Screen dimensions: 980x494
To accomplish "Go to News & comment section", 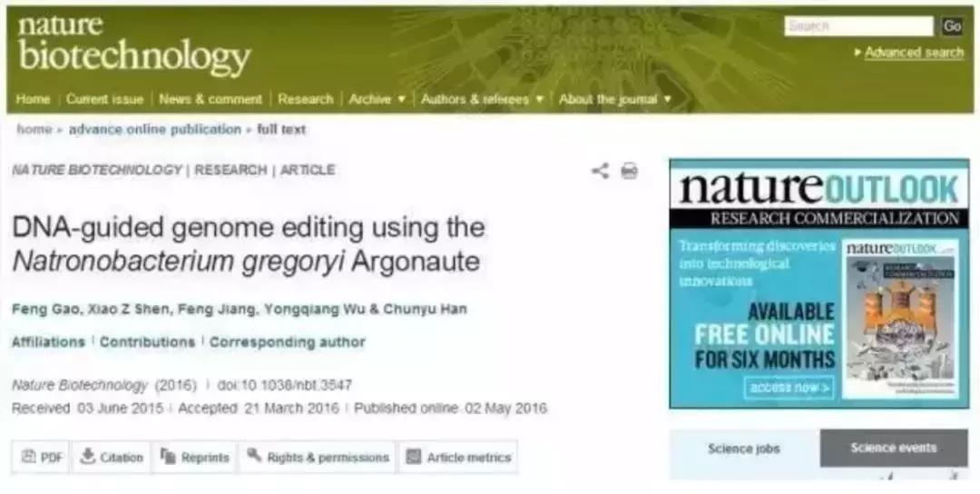I will click(x=210, y=99).
